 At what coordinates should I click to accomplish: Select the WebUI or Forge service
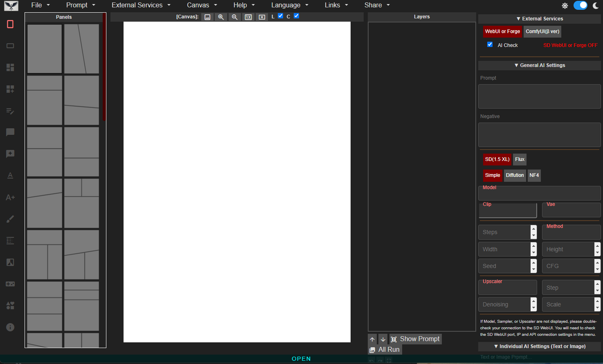502,31
